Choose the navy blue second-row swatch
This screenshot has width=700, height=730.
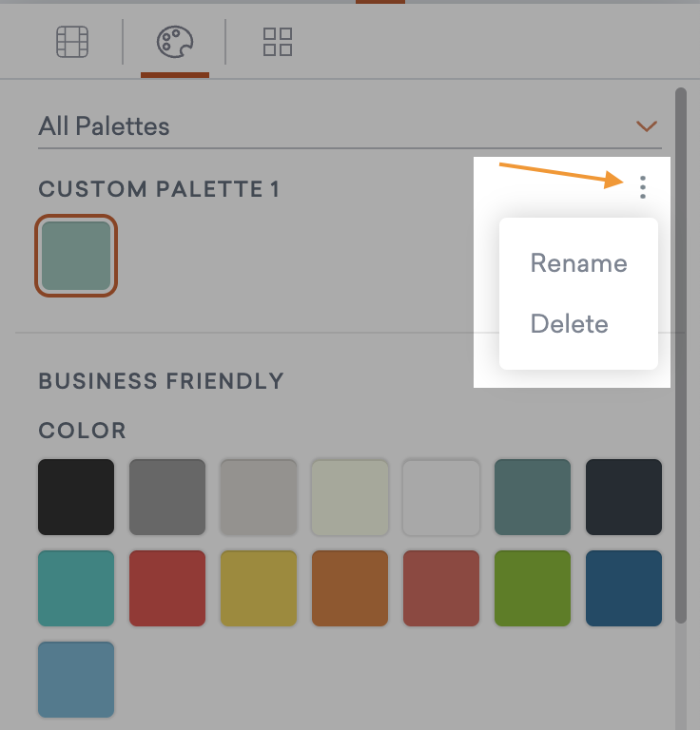point(624,588)
